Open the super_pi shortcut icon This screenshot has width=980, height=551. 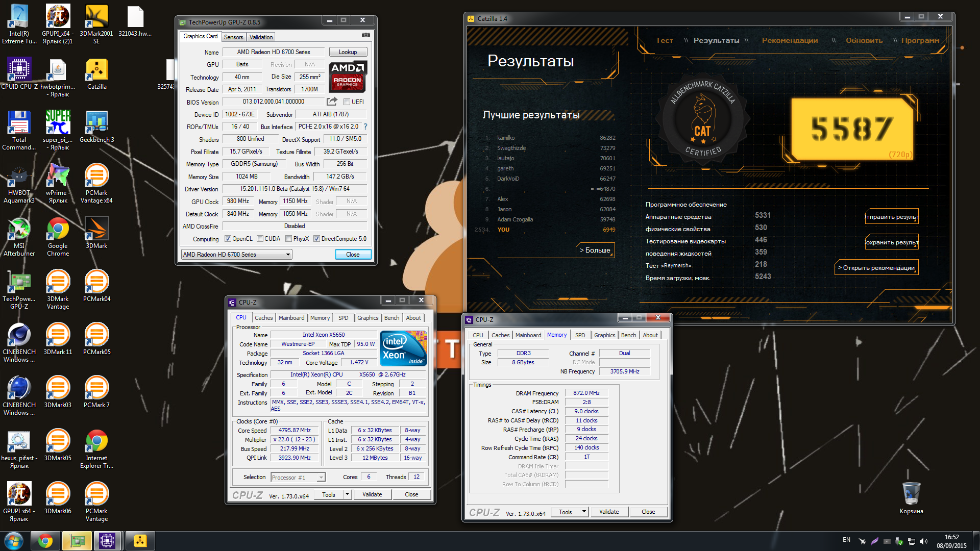click(x=58, y=130)
